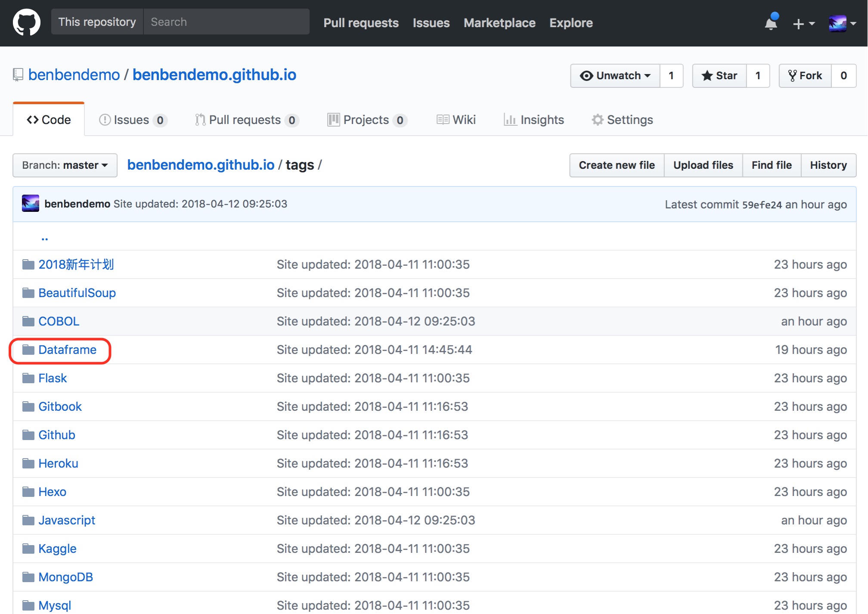Open the Marketplace menu item

coord(499,23)
